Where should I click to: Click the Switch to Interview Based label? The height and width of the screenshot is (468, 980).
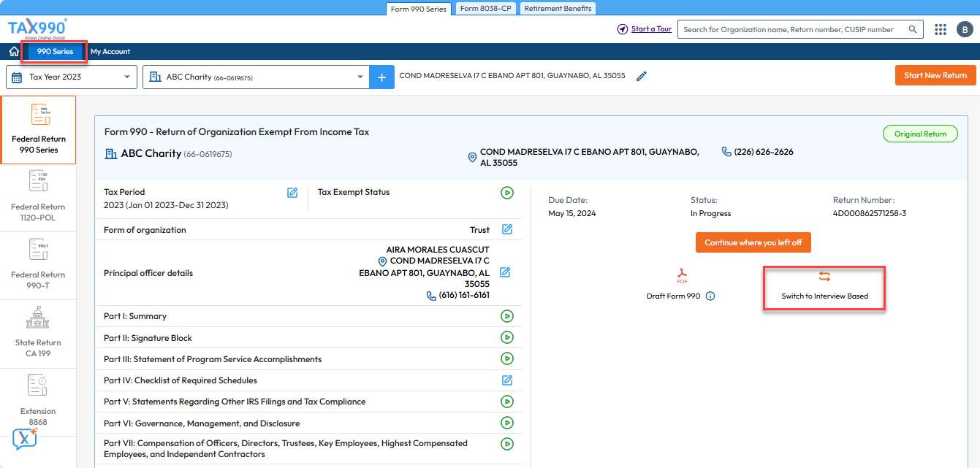825,296
